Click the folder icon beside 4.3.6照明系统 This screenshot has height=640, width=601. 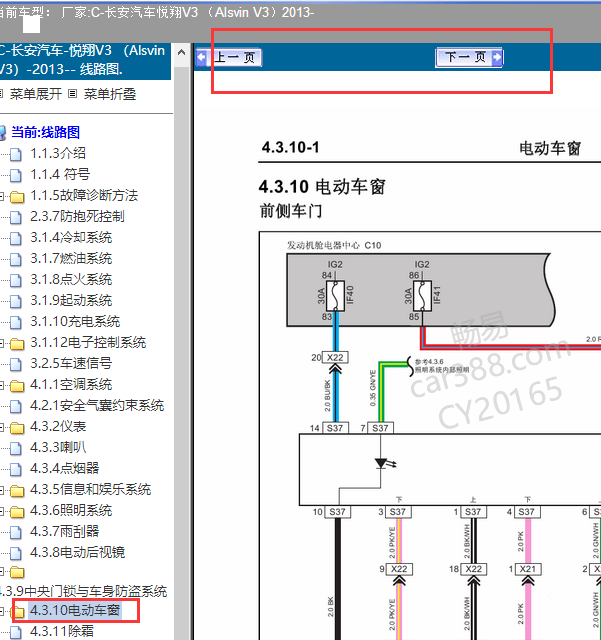pos(17,512)
